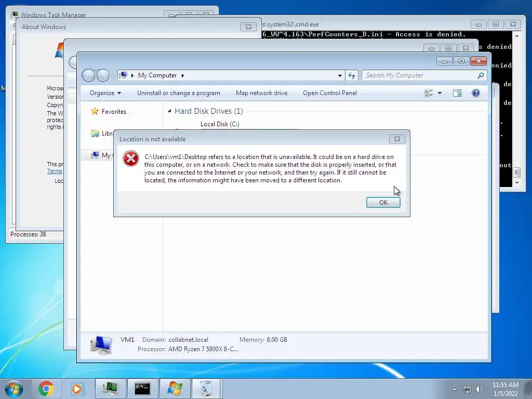Click the red error icon in the dialog
Image resolution: width=532 pixels, height=399 pixels.
[x=130, y=158]
